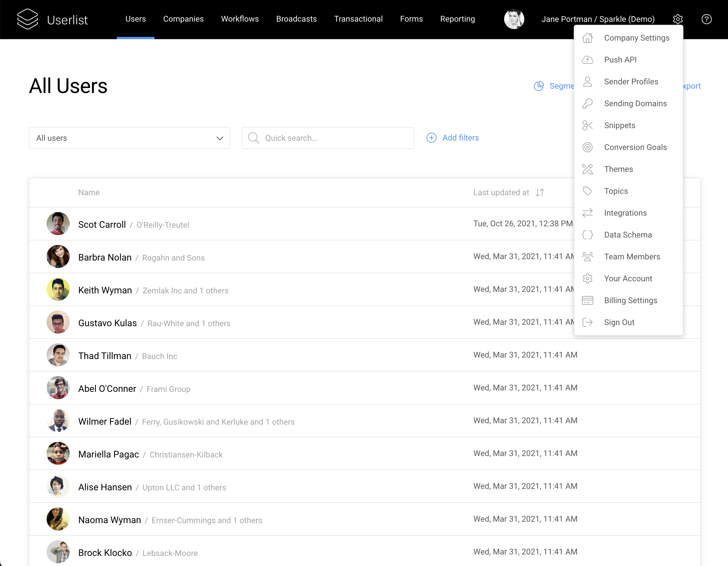Open the Data Schema braces icon

point(588,234)
